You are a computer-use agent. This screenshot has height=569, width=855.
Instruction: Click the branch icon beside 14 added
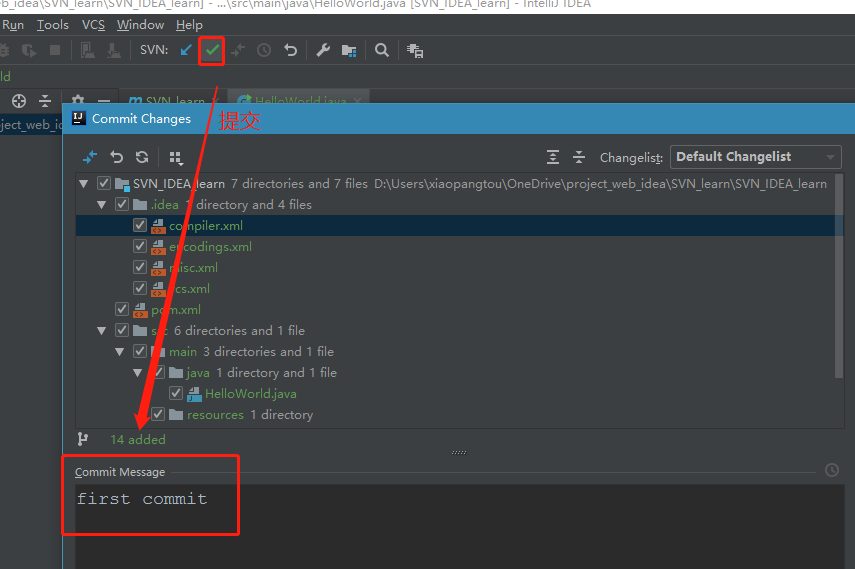pyautogui.click(x=82, y=439)
